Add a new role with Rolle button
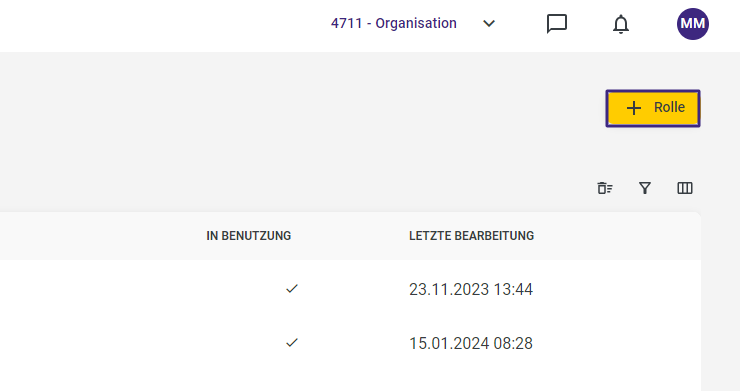Screen dimensions: 740x391 click(x=653, y=108)
